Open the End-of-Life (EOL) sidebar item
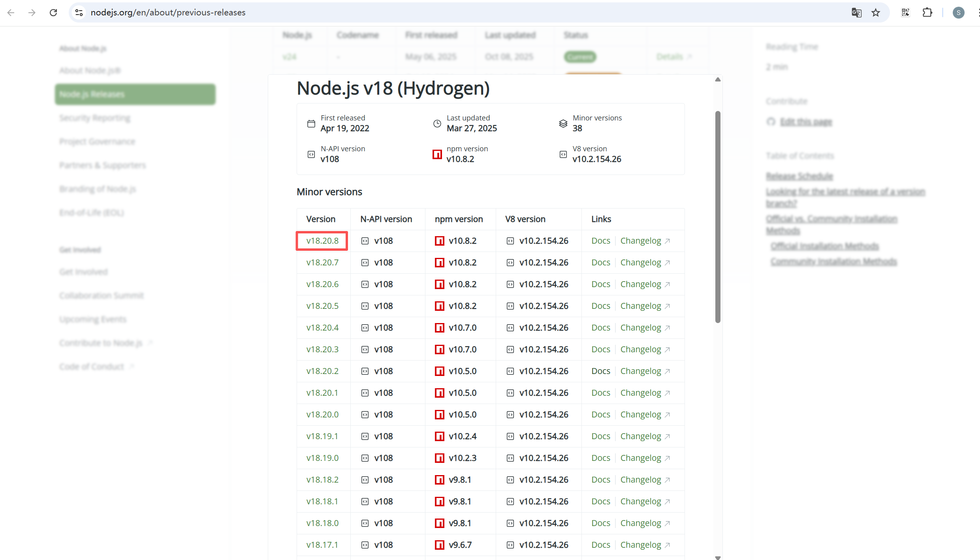Screen dimensions: 980x560 (92, 213)
